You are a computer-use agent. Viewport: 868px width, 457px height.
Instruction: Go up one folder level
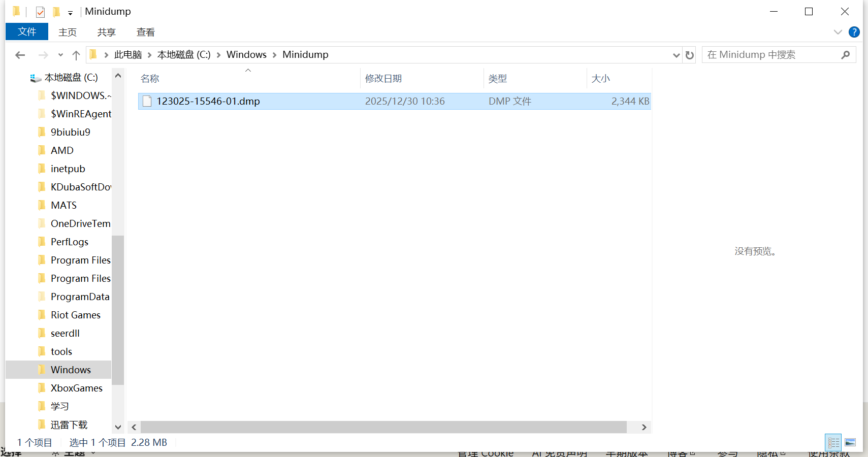76,55
